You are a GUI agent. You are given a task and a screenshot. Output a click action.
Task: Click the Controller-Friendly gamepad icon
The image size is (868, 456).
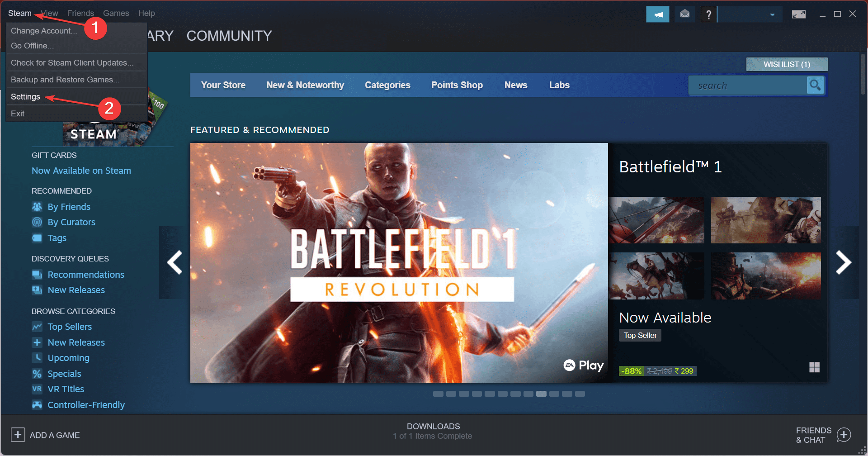(37, 405)
